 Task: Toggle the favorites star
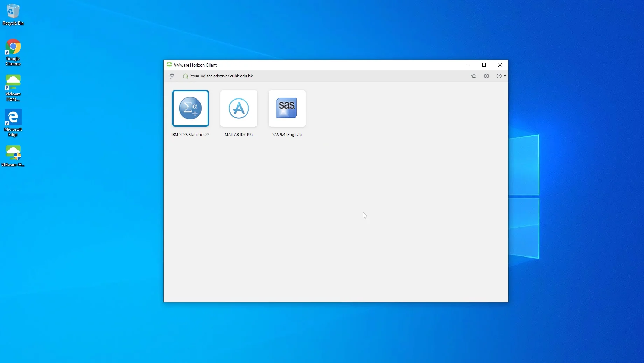point(474,76)
